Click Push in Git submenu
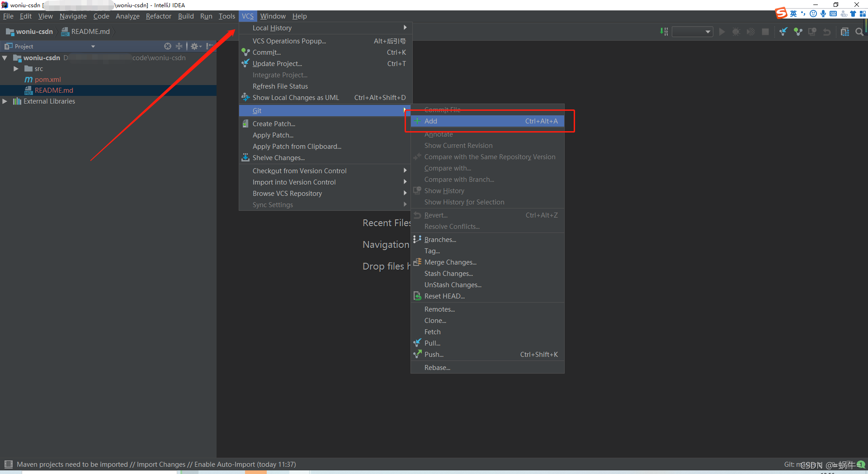 pos(487,355)
